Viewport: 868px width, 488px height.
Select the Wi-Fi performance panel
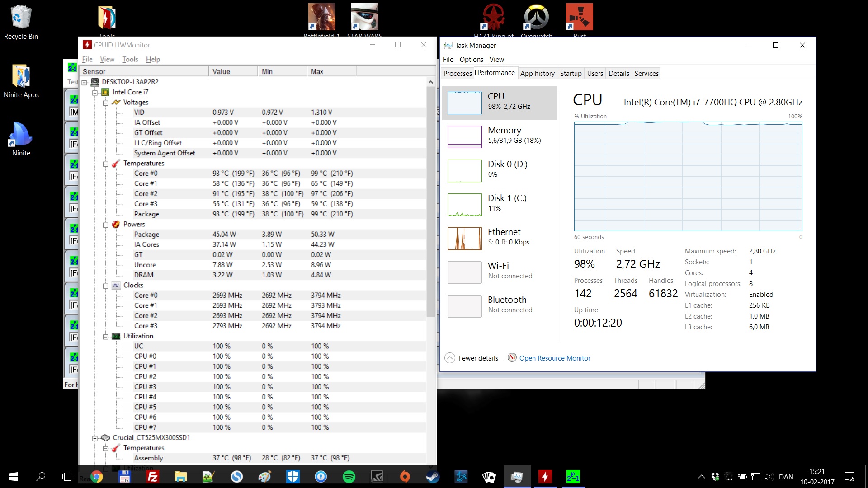(500, 272)
